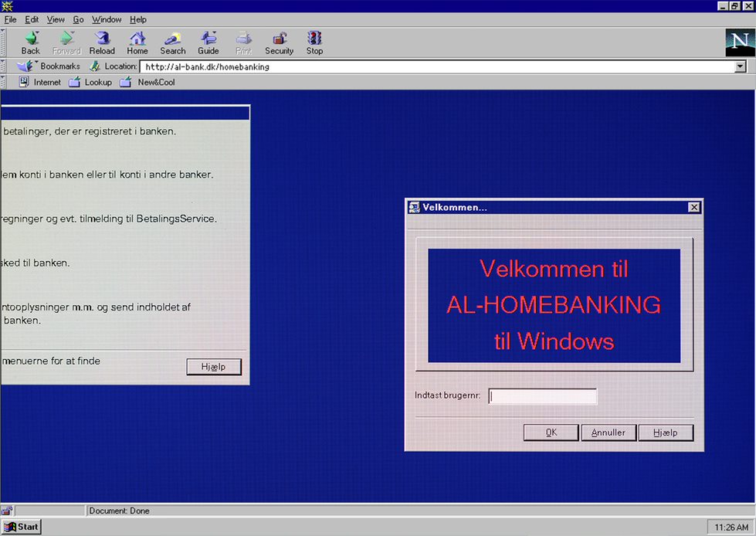Screen dimensions: 756x536
Task: Click Annuller to cancel the login dialog
Action: point(609,433)
